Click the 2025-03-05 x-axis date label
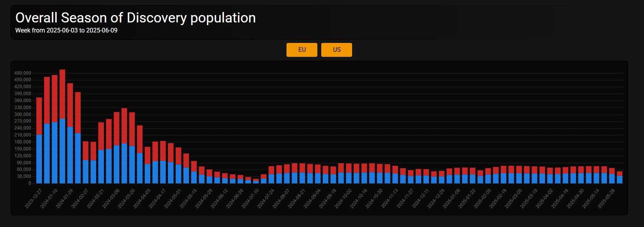Viewport: 644px width, 227px height. pyautogui.click(x=514, y=199)
